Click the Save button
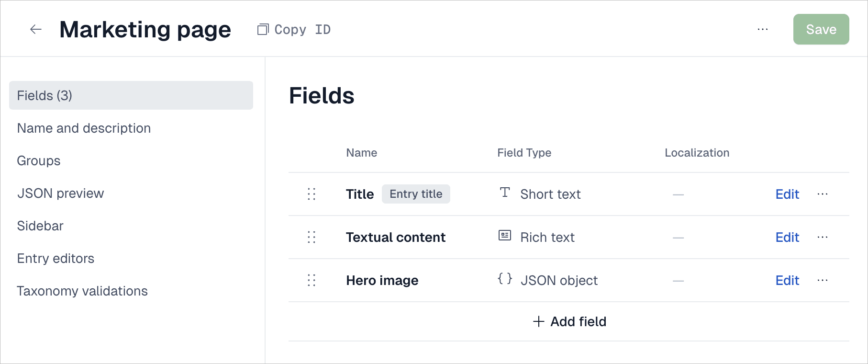The image size is (868, 364). [x=821, y=30]
